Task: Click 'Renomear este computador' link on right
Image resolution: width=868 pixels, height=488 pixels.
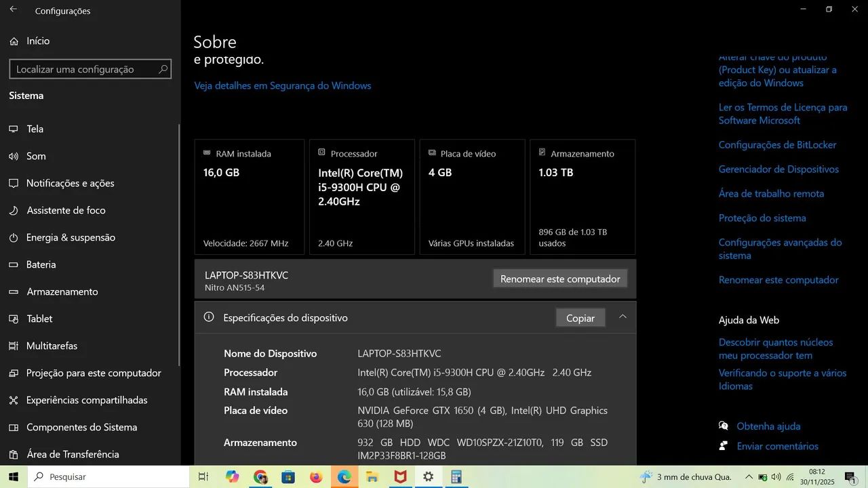Action: 778,280
